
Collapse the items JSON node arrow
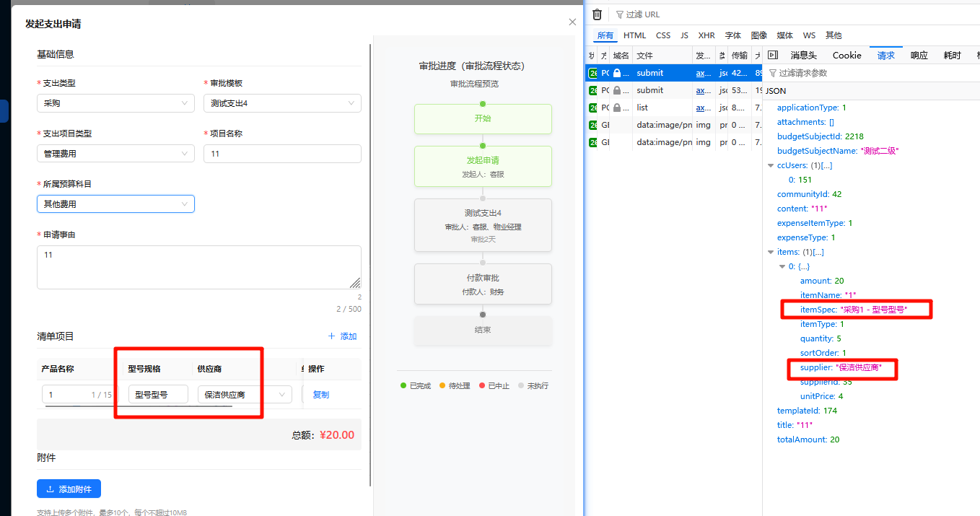point(771,253)
